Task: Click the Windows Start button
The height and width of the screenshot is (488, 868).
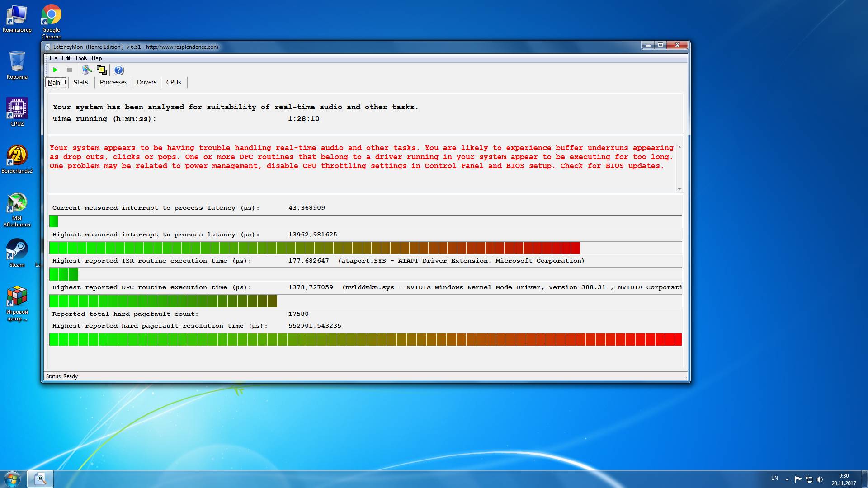Action: click(x=12, y=479)
